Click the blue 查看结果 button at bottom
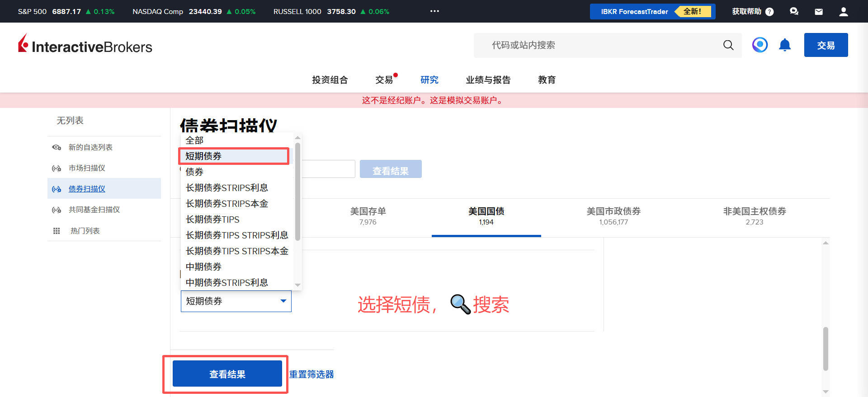 pyautogui.click(x=227, y=374)
